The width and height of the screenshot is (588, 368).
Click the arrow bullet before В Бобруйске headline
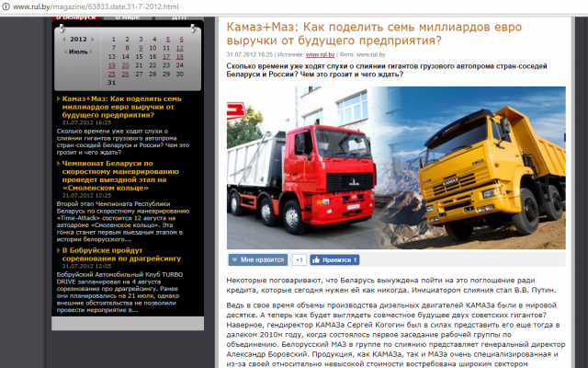pyautogui.click(x=59, y=250)
